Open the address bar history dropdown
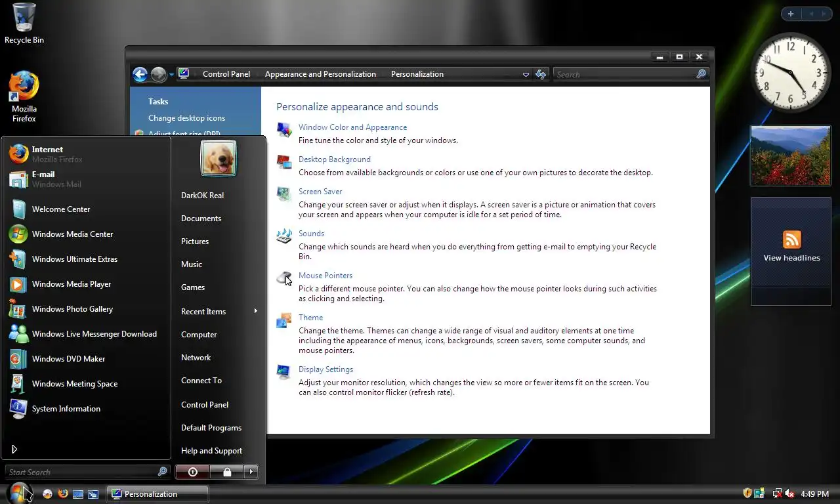Viewport: 840px width, 504px height. tap(526, 74)
